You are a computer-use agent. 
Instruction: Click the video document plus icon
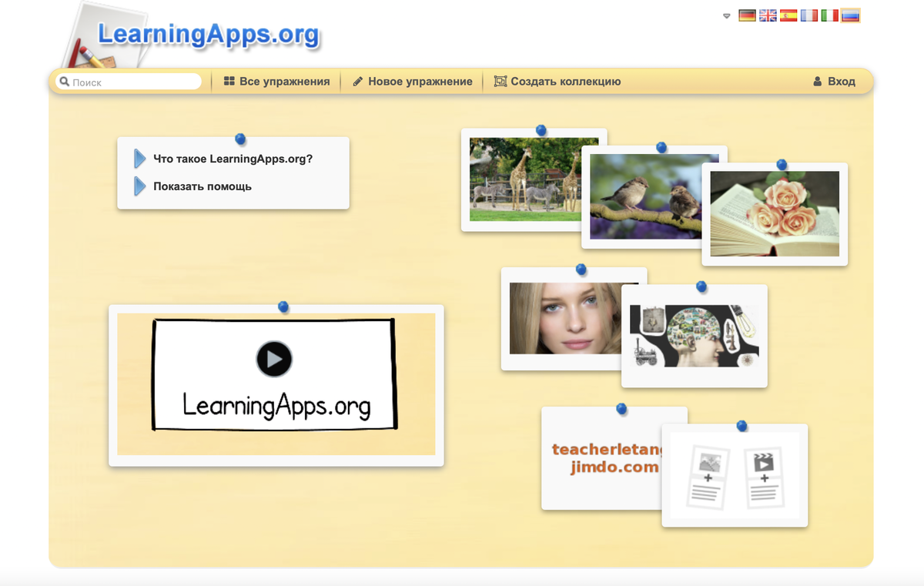click(764, 477)
